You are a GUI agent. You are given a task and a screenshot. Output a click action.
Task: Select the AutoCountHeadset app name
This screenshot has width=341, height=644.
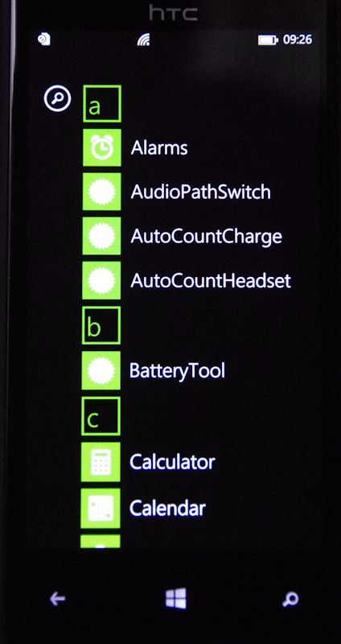[211, 280]
